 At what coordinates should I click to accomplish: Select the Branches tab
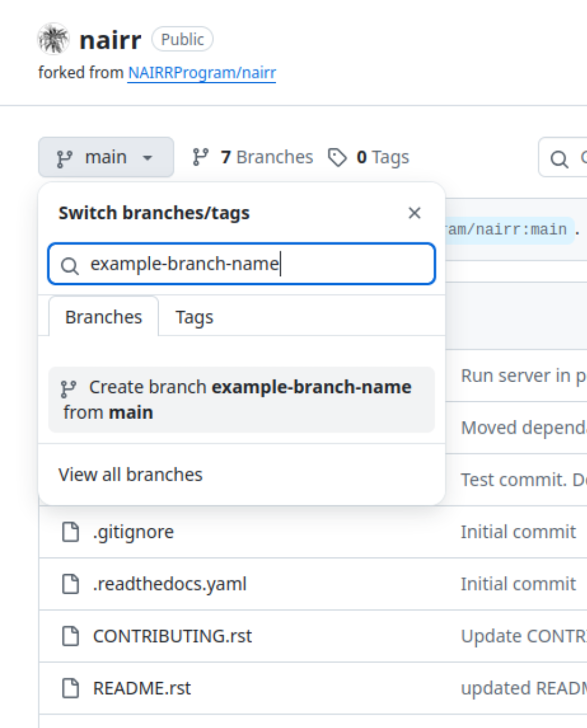click(104, 317)
